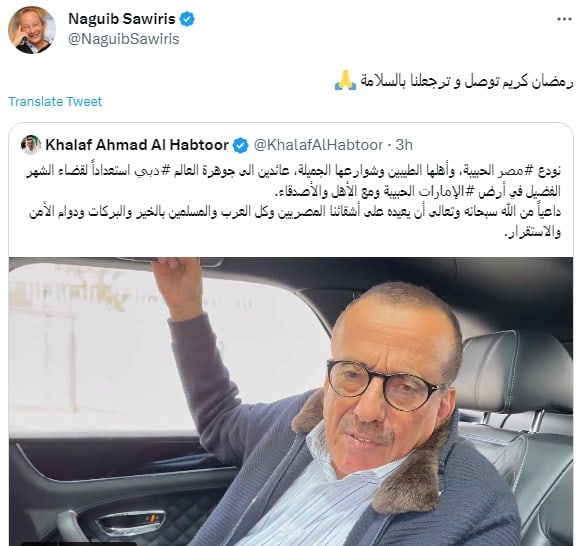587x546 pixels.
Task: Open the 3h timestamp of quoted tweet
Action: pos(404,145)
